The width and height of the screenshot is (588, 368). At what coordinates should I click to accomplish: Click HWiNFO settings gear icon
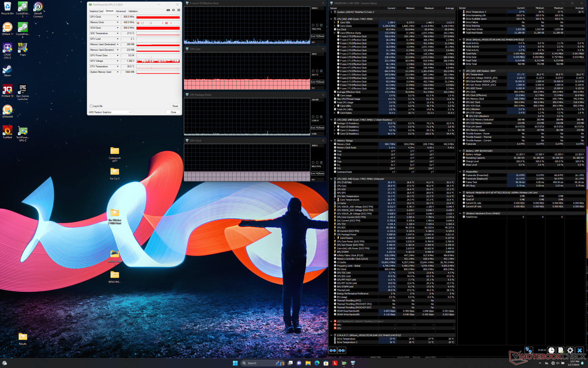[x=570, y=350]
